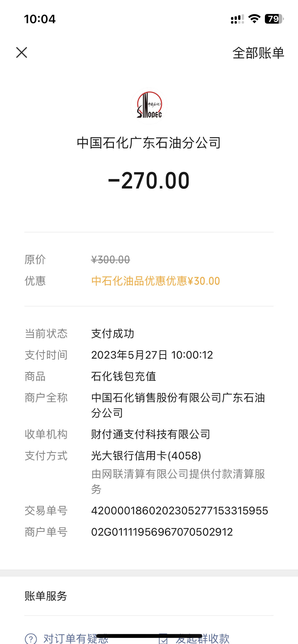Tap the home indicator bar
This screenshot has height=644, width=298.
149,636
